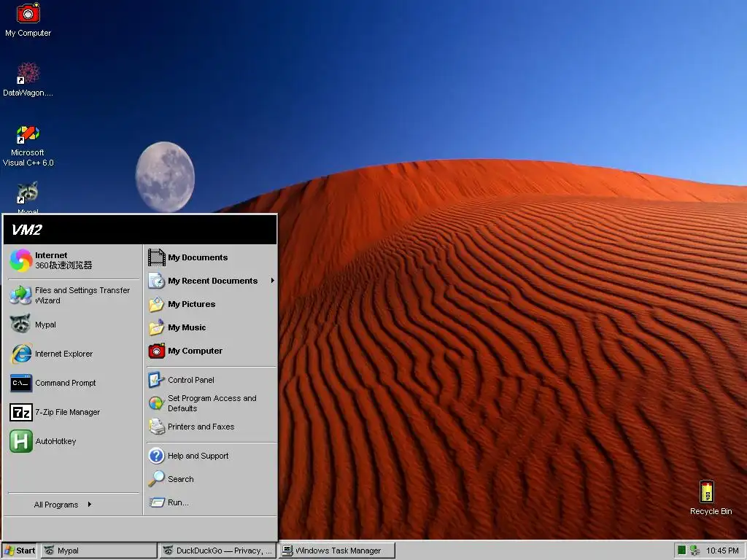Select partially hidden Mypal desktop shortcut
This screenshot has height=560, width=747.
click(x=28, y=197)
